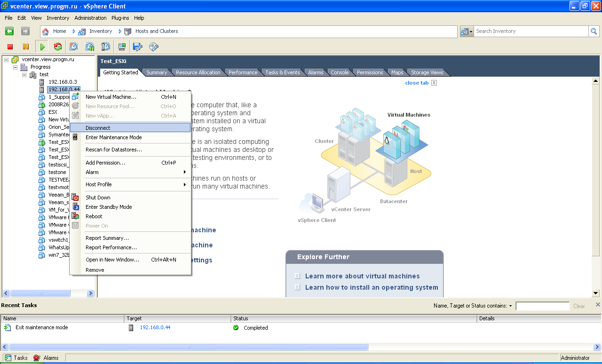The width and height of the screenshot is (602, 364).
Task: Click Learn more about virtual machines link
Action: [362, 276]
